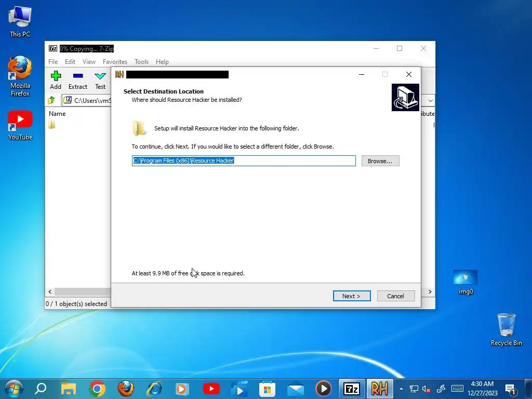Viewport: 532px width, 399px height.
Task: Click the right arrow of 7-Zip horizontal scrollbar
Action: tap(430, 292)
